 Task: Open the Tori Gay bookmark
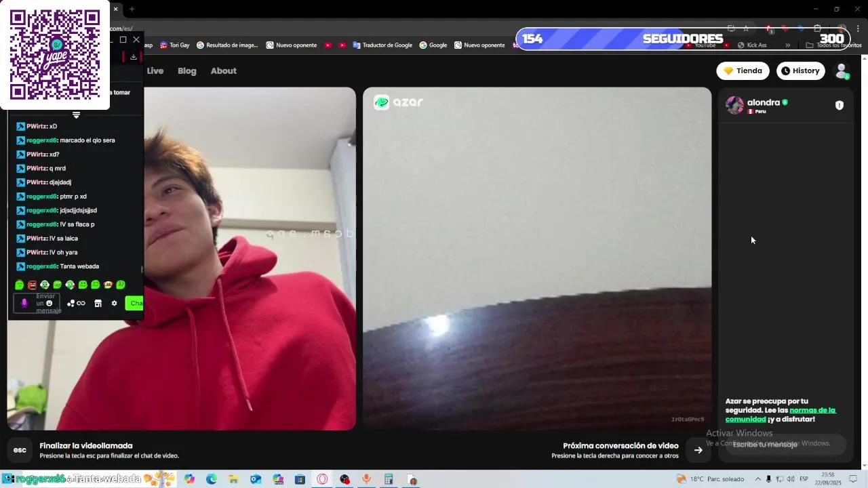point(174,45)
